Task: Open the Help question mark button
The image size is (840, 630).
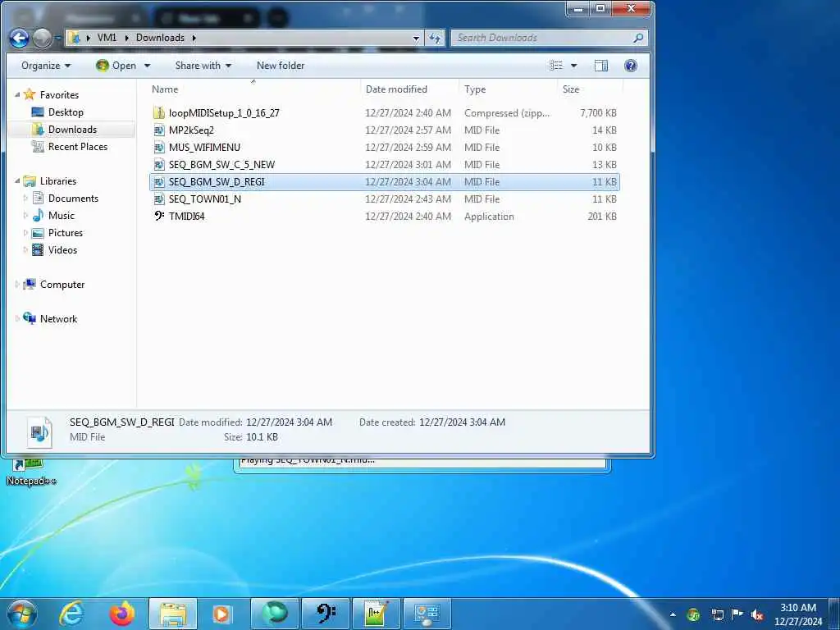Action: tap(631, 66)
